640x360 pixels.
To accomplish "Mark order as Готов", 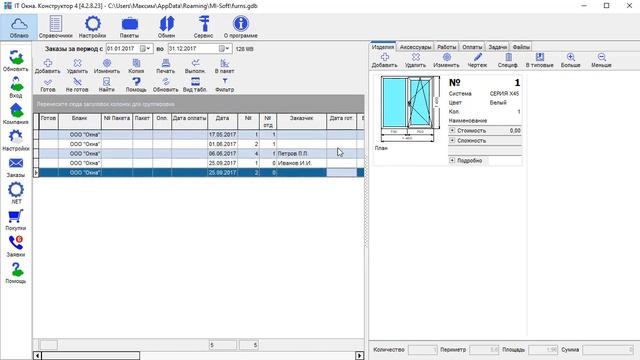I will point(48,85).
